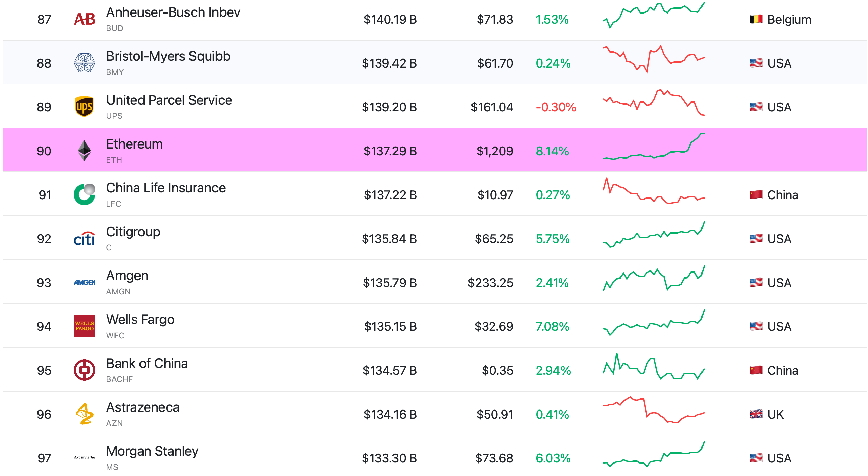Screen dimensions: 868x476
Task: Click the USA flag in Citigroup row
Action: 756,239
